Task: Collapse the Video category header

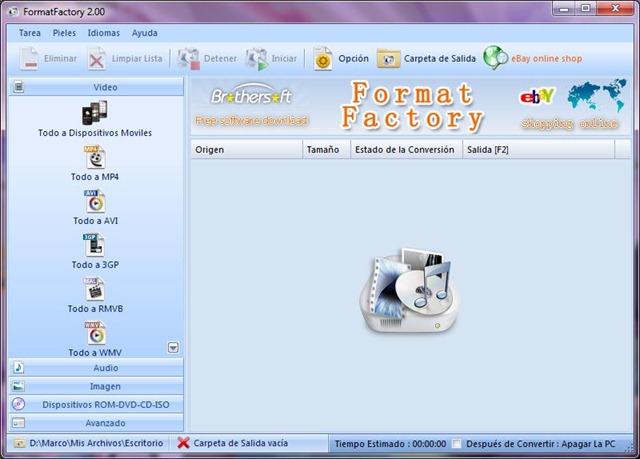Action: [x=96, y=87]
